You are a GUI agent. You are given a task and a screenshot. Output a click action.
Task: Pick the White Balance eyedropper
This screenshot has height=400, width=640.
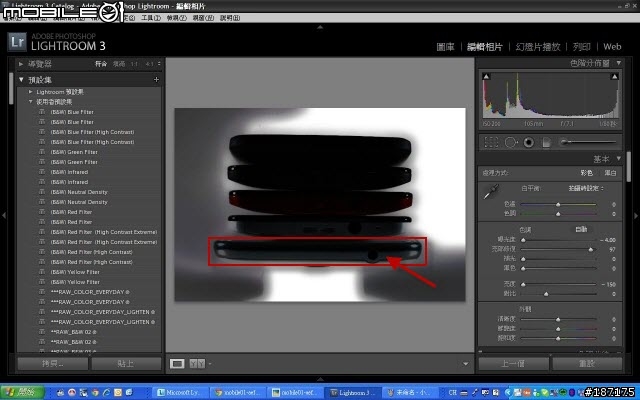[491, 191]
